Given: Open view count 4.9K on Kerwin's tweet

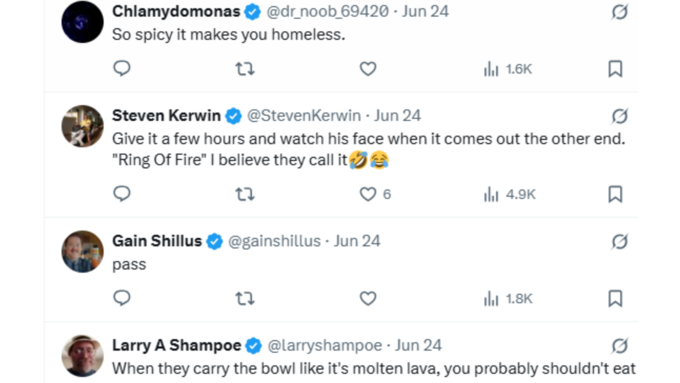Looking at the screenshot, I should click(510, 194).
